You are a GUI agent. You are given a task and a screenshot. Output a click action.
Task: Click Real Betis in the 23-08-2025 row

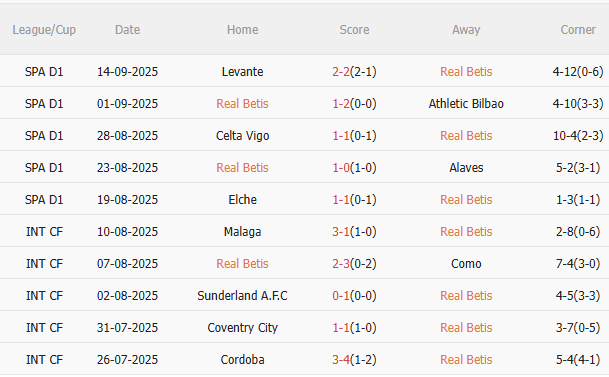pyautogui.click(x=242, y=168)
